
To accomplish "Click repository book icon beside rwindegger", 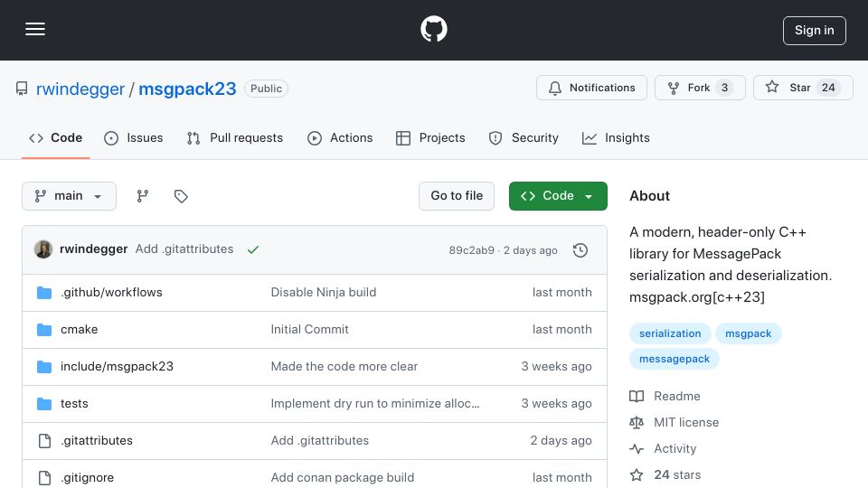I will tap(22, 89).
